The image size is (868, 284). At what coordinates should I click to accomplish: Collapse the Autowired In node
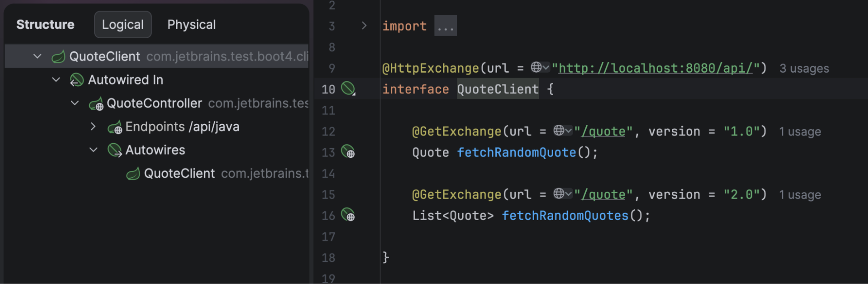(x=56, y=80)
